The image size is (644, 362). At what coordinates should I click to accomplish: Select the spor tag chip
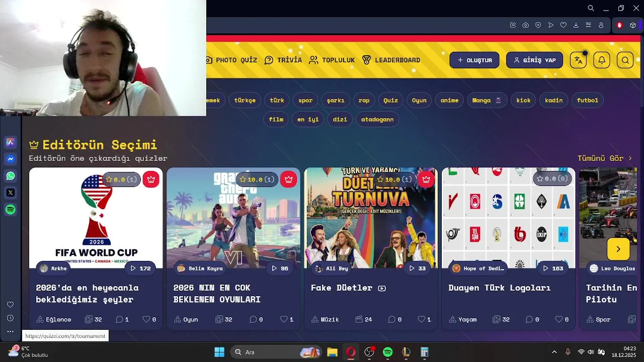click(305, 101)
